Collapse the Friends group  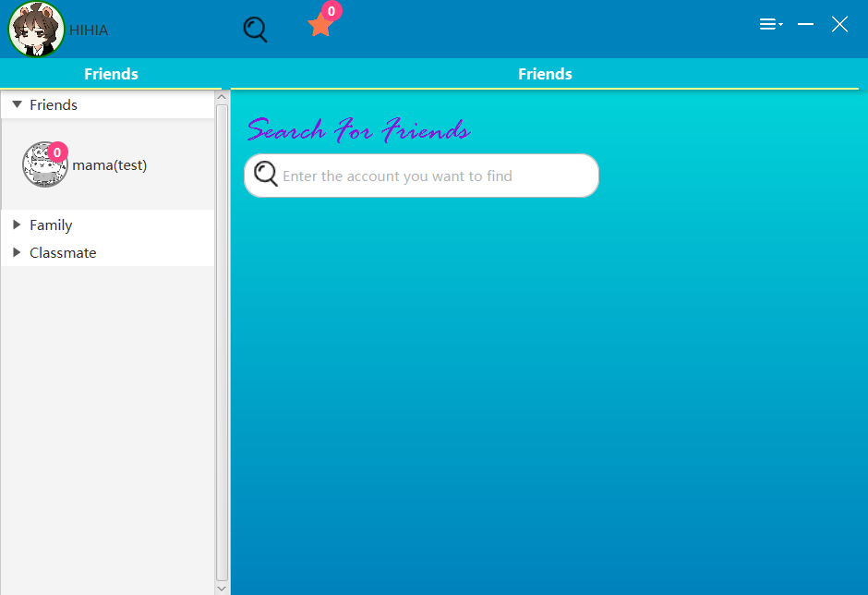pyautogui.click(x=18, y=104)
